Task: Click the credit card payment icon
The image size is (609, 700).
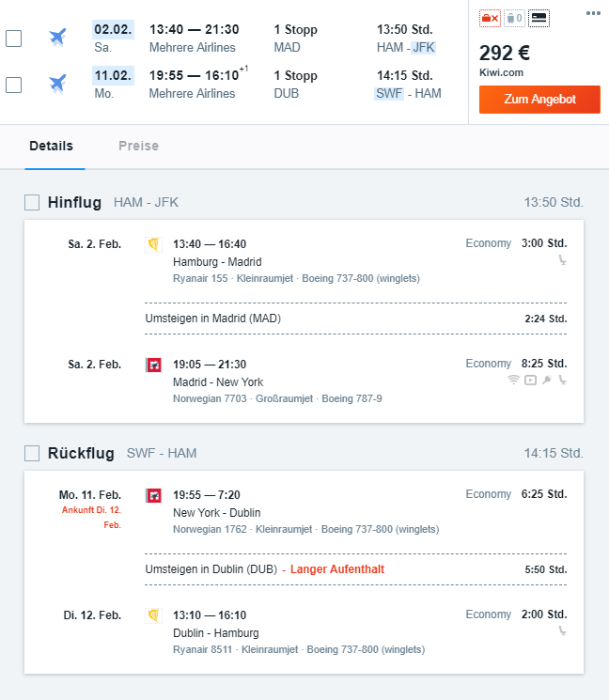Action: (539, 18)
